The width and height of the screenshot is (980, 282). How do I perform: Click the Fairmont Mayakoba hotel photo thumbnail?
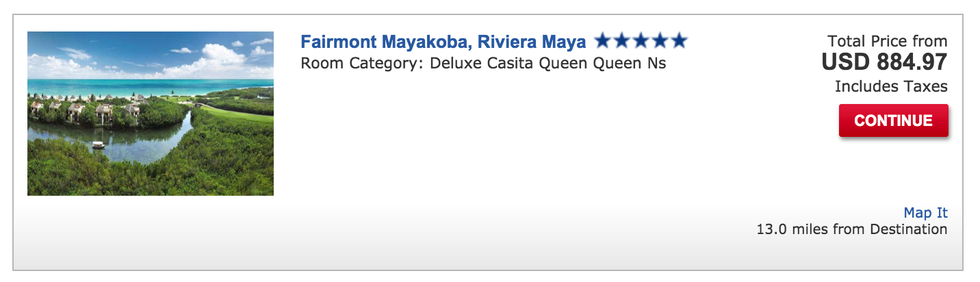(151, 114)
